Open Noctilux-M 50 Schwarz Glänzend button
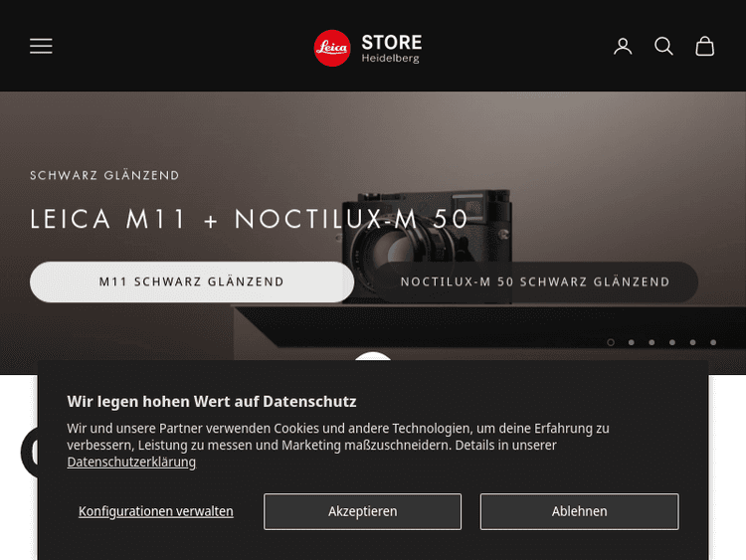Viewport: 746px width, 560px height. 535,281
